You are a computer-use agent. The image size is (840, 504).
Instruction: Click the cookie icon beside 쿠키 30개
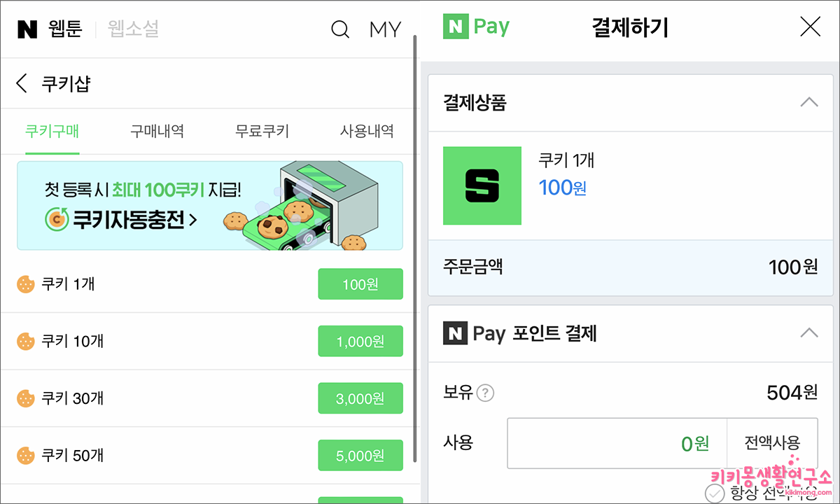pos(26,398)
